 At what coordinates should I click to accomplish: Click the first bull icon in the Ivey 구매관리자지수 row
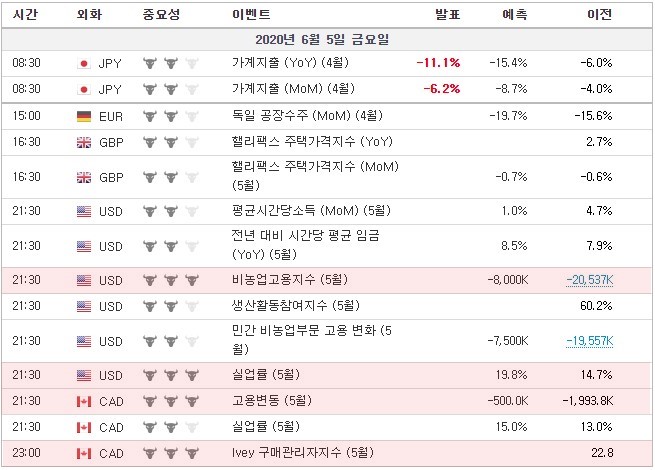click(150, 453)
